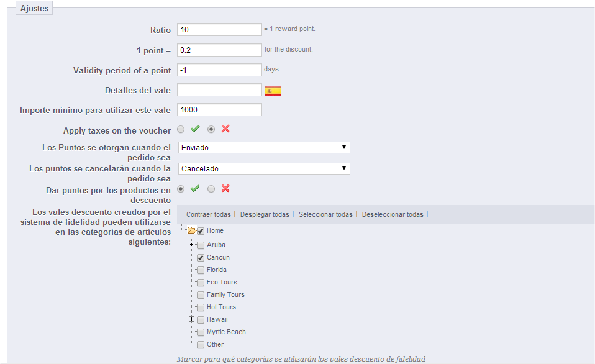Image resolution: width=595 pixels, height=364 pixels.
Task: Click red X for Apply taxes on voucher
Action: (225, 129)
